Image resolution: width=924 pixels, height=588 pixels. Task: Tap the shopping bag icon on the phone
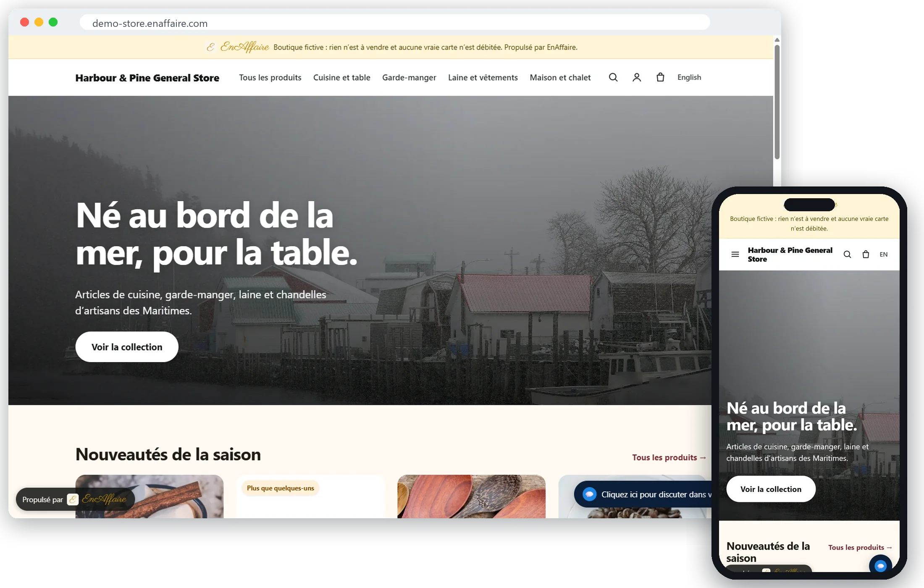tap(866, 255)
